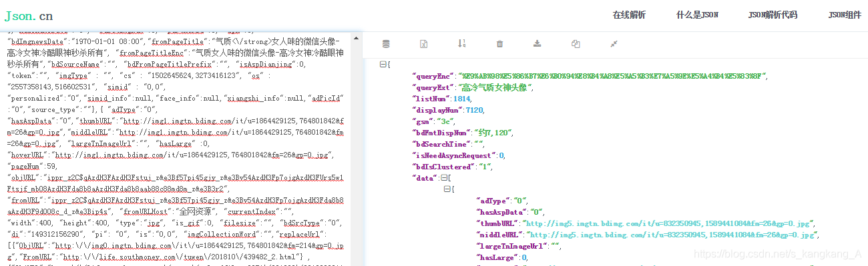Image resolution: width=868 pixels, height=266 pixels.
Task: Click the compress JSON icon
Action: coord(614,44)
